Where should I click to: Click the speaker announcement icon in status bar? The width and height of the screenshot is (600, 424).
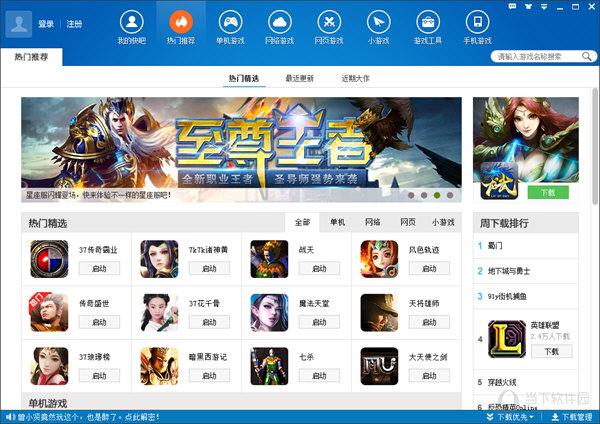pos(10,417)
